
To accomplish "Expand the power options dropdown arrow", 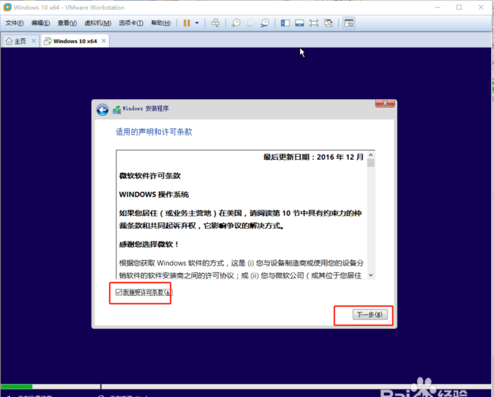I will [197, 23].
